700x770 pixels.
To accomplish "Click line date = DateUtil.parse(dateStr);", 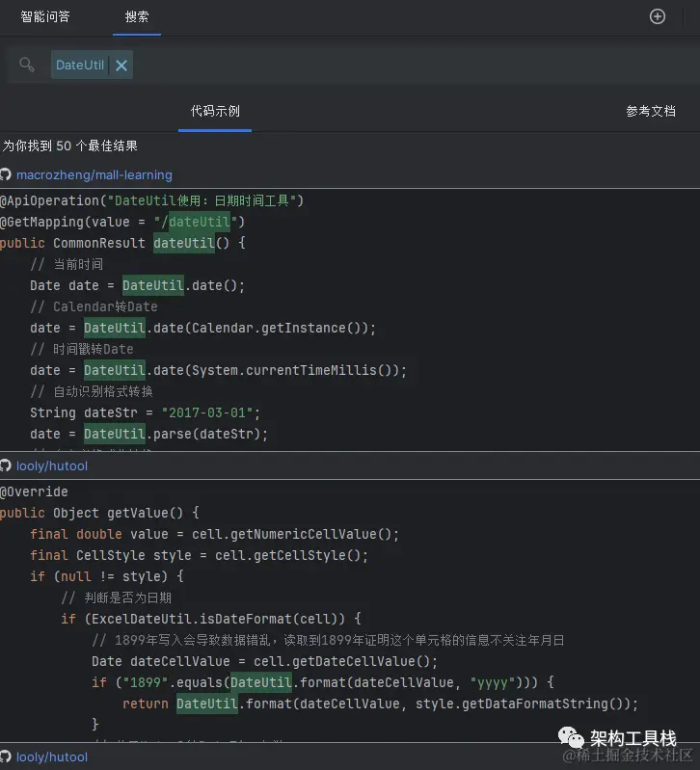I will 148,434.
